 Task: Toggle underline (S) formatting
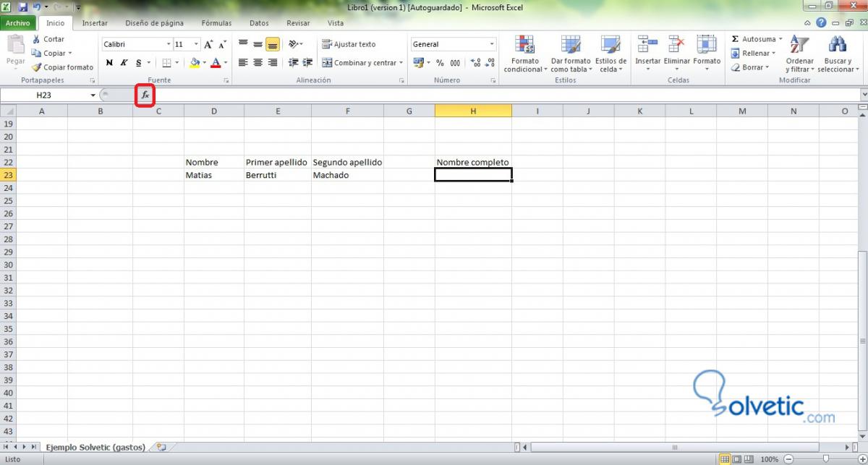tap(138, 63)
